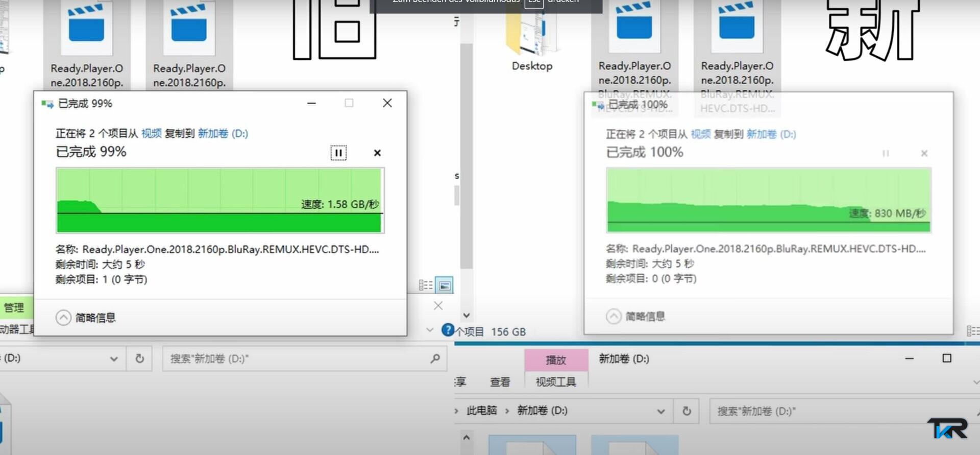The height and width of the screenshot is (455, 980).
Task: Refresh the left Explorer window
Action: [140, 358]
